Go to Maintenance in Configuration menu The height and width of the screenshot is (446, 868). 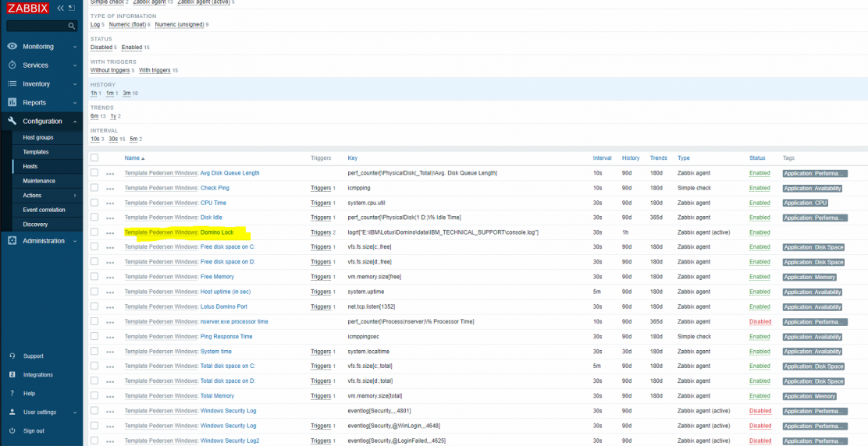[x=39, y=181]
